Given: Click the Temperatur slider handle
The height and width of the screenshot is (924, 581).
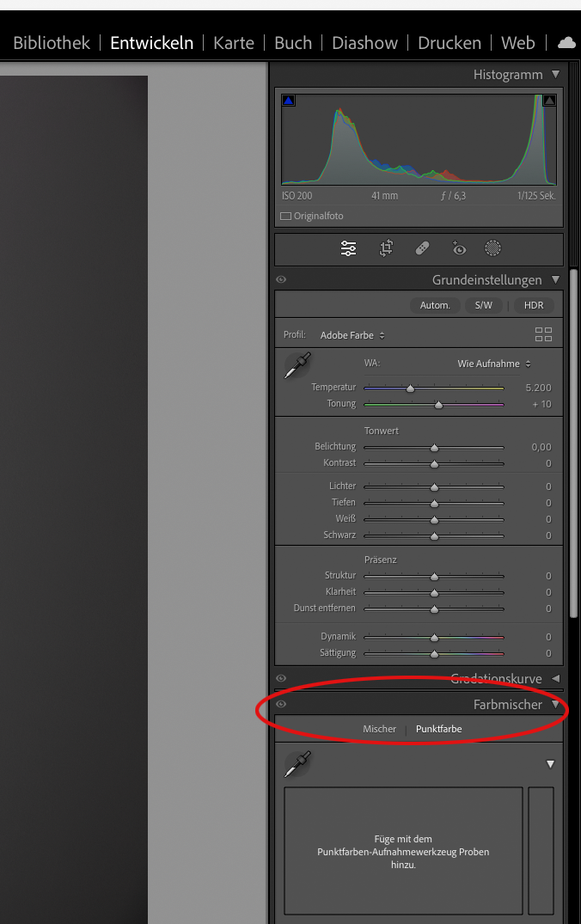Looking at the screenshot, I should [411, 389].
